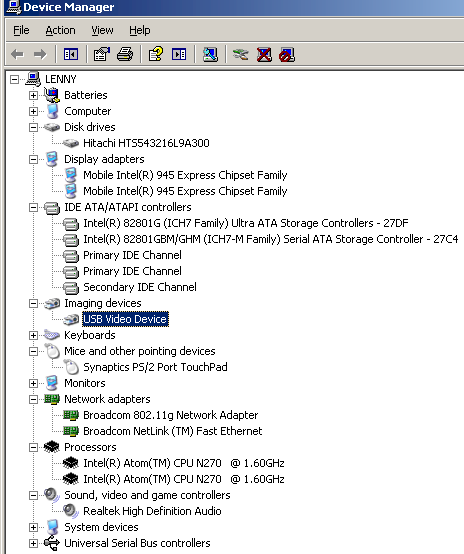Select Realtek High Definition Audio
Viewport: 464px width, 554px height.
152,511
